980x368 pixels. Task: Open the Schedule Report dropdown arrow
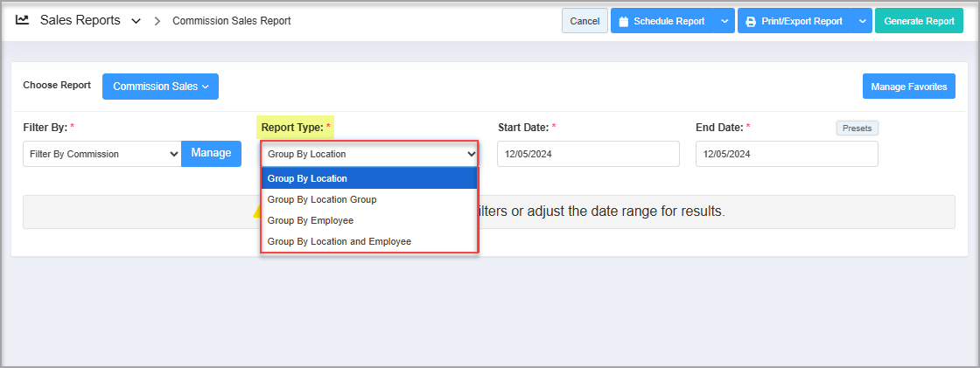pyautogui.click(x=724, y=21)
